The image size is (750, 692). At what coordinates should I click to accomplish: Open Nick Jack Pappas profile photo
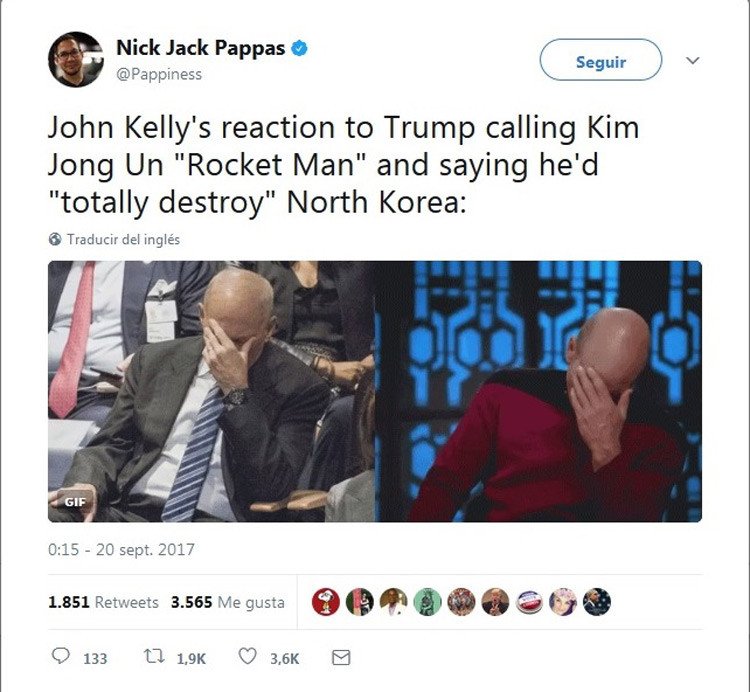76,60
